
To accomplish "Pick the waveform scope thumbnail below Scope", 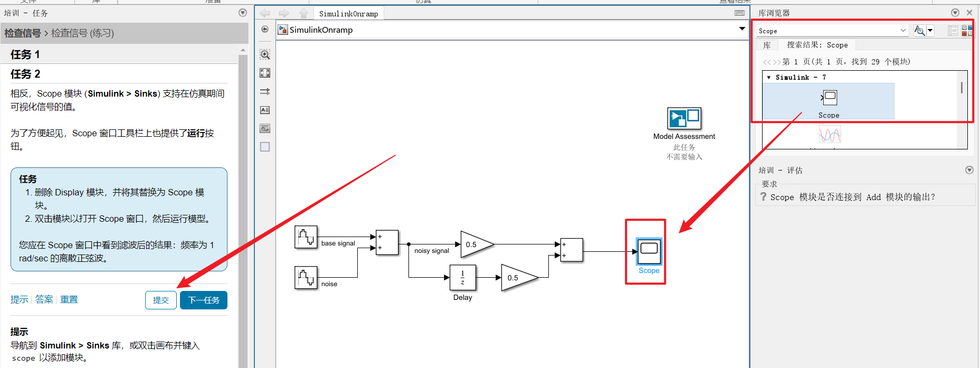I will coord(830,134).
